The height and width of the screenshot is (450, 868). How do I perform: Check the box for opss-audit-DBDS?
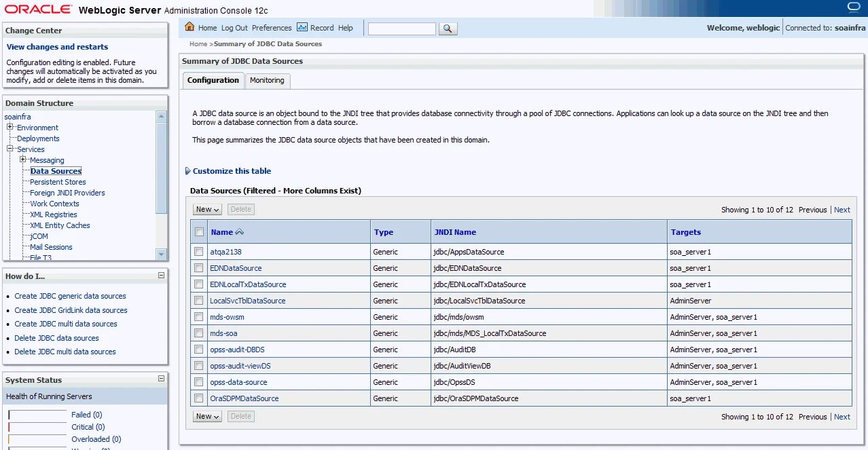click(199, 350)
